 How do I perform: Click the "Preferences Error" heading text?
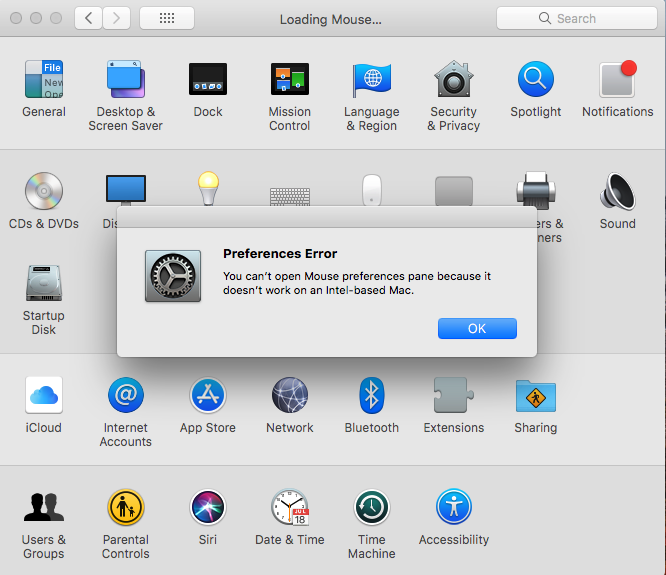click(280, 254)
